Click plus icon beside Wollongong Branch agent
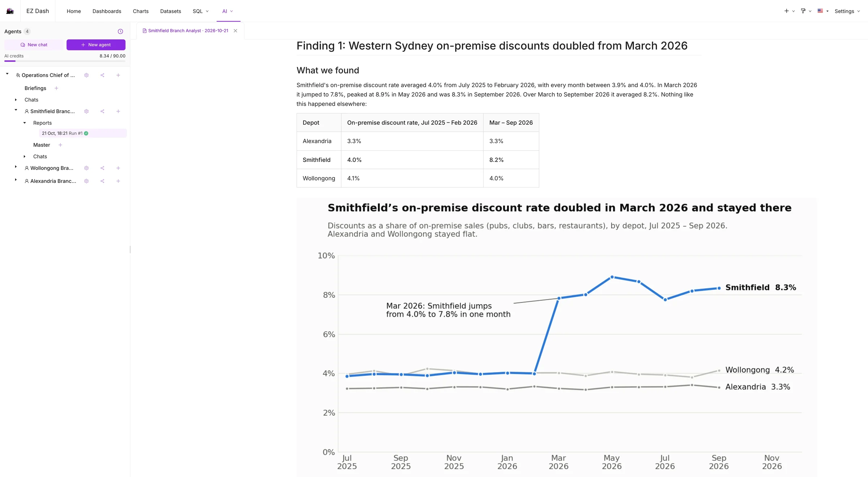This screenshot has width=868, height=477. (118, 168)
